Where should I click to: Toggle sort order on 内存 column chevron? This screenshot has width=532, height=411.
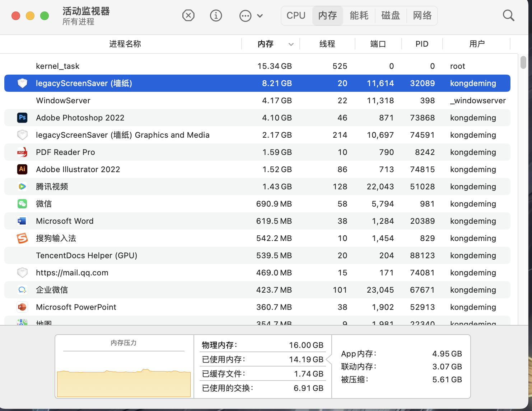291,44
